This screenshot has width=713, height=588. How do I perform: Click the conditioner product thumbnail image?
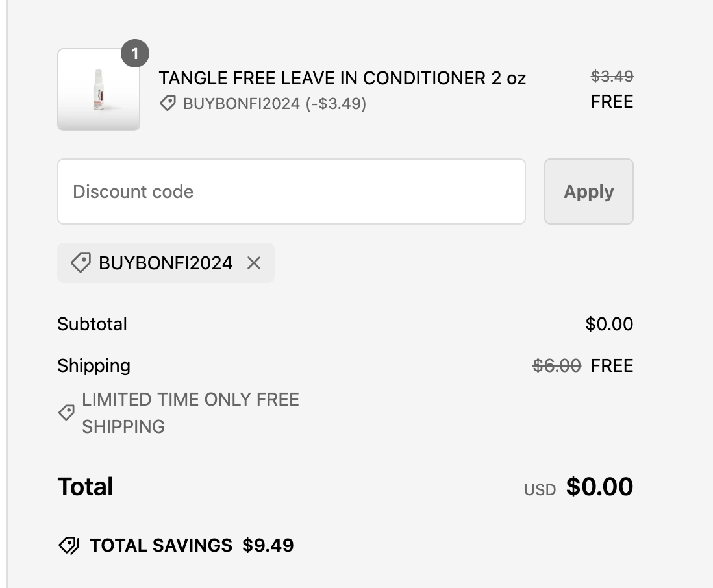pyautogui.click(x=99, y=90)
